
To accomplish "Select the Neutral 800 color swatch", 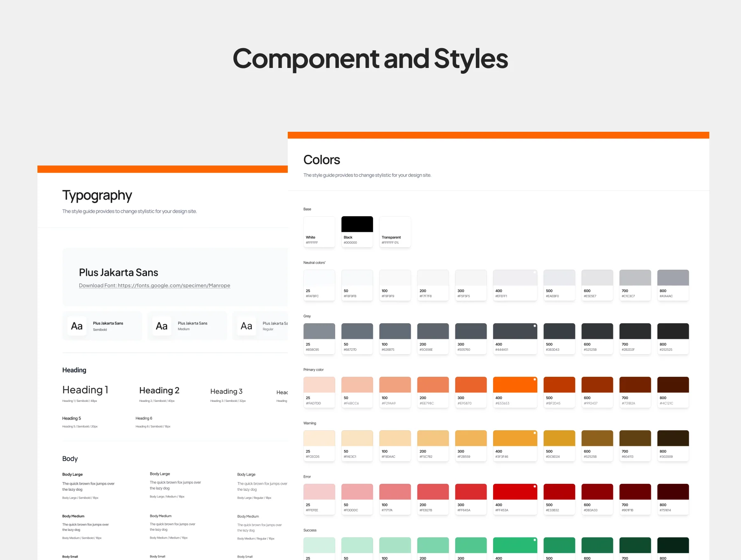I will point(673,285).
